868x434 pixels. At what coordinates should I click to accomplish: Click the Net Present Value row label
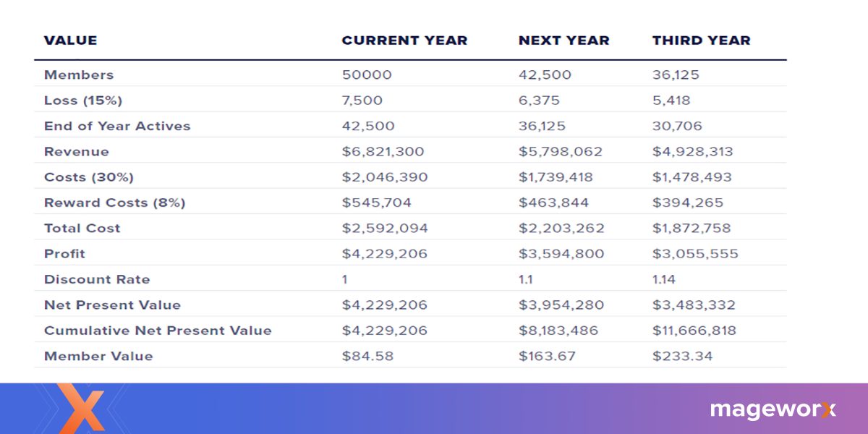(x=112, y=305)
